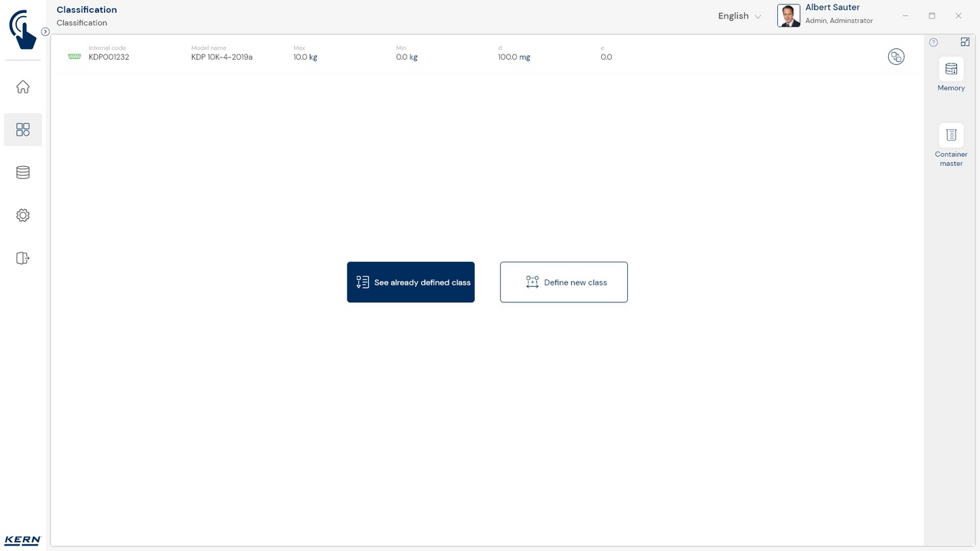Click the help question mark icon
The image size is (980, 551).
933,43
